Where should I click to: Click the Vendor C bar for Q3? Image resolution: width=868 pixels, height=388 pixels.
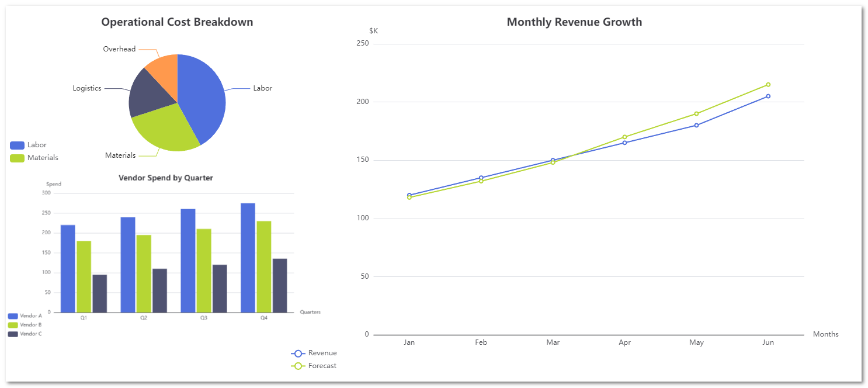pyautogui.click(x=220, y=288)
